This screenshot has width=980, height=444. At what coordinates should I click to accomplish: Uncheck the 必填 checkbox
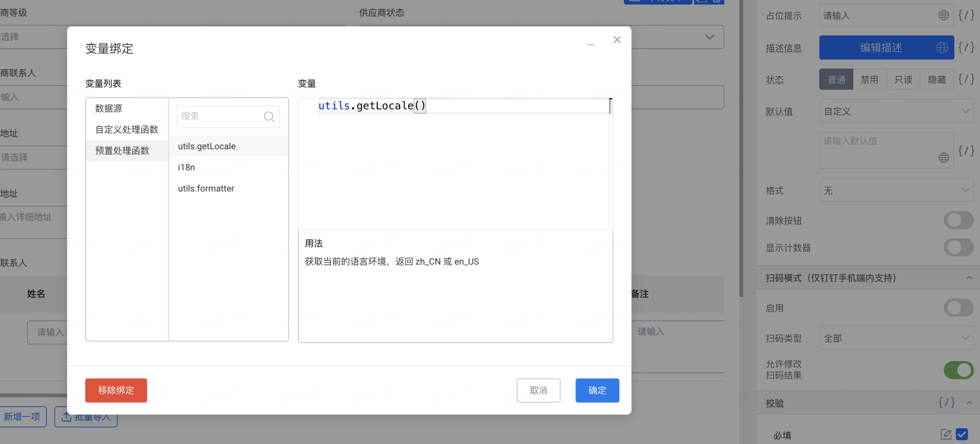(x=962, y=434)
